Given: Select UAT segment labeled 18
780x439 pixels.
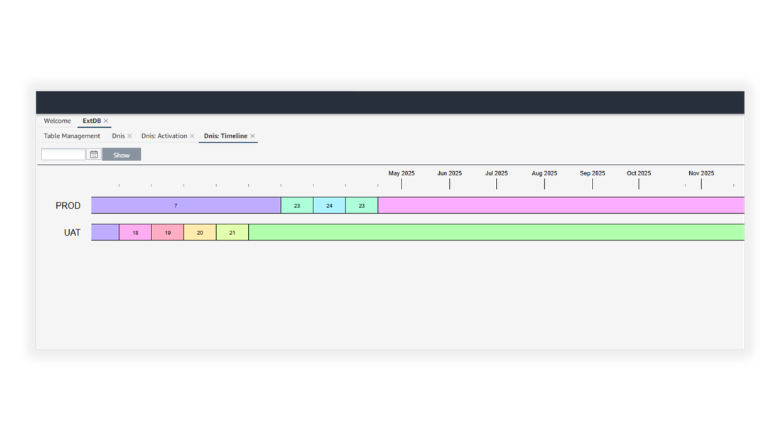Looking at the screenshot, I should pyautogui.click(x=135, y=232).
